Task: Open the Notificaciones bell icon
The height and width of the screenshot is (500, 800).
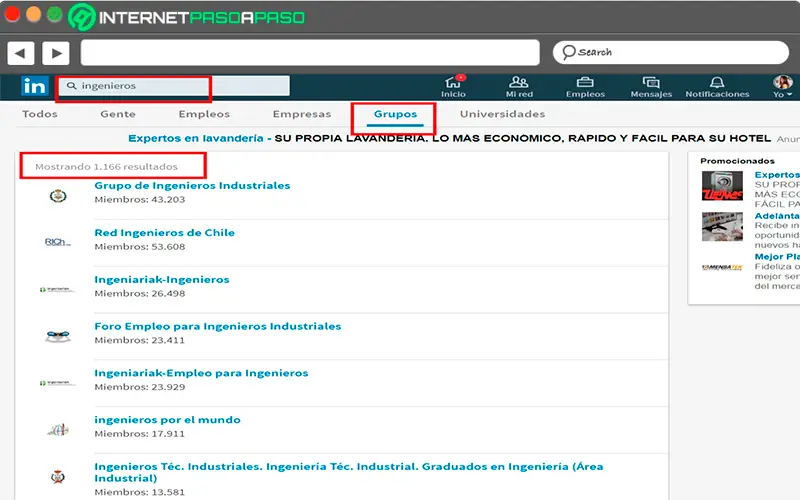Action: 717,82
